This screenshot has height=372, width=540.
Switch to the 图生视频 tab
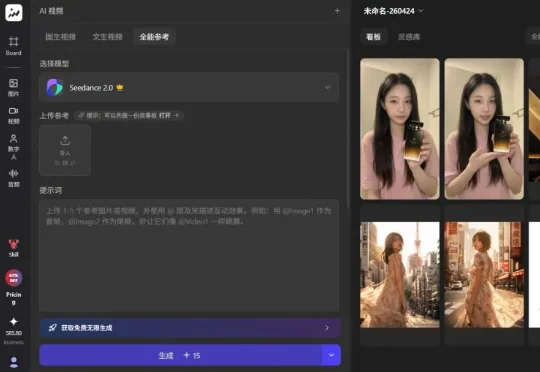tap(61, 37)
